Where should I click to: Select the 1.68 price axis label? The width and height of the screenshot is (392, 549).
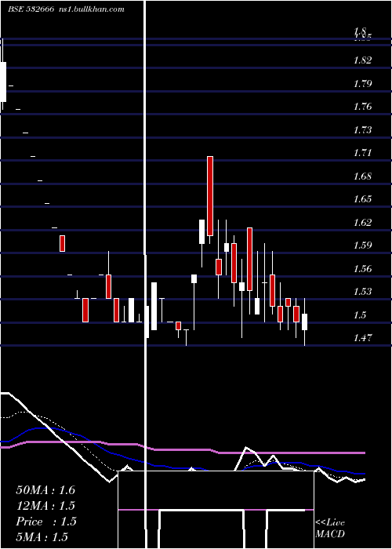click(x=362, y=176)
